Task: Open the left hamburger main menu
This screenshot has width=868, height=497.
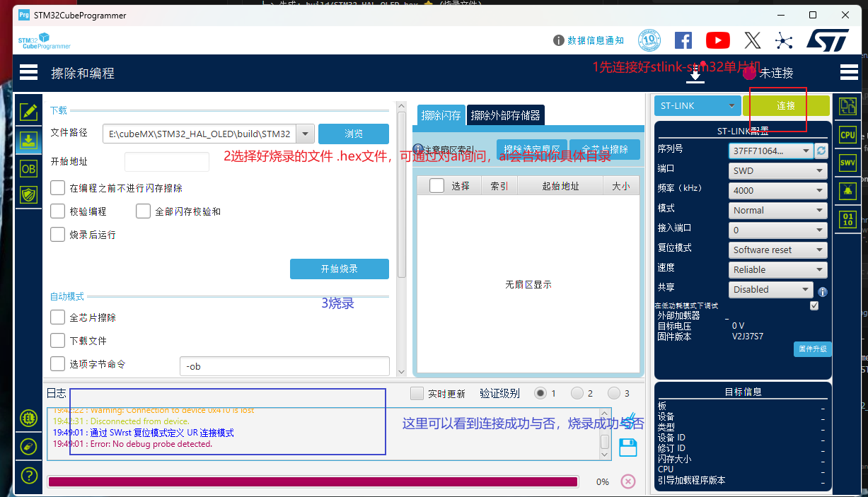Action: 28,72
